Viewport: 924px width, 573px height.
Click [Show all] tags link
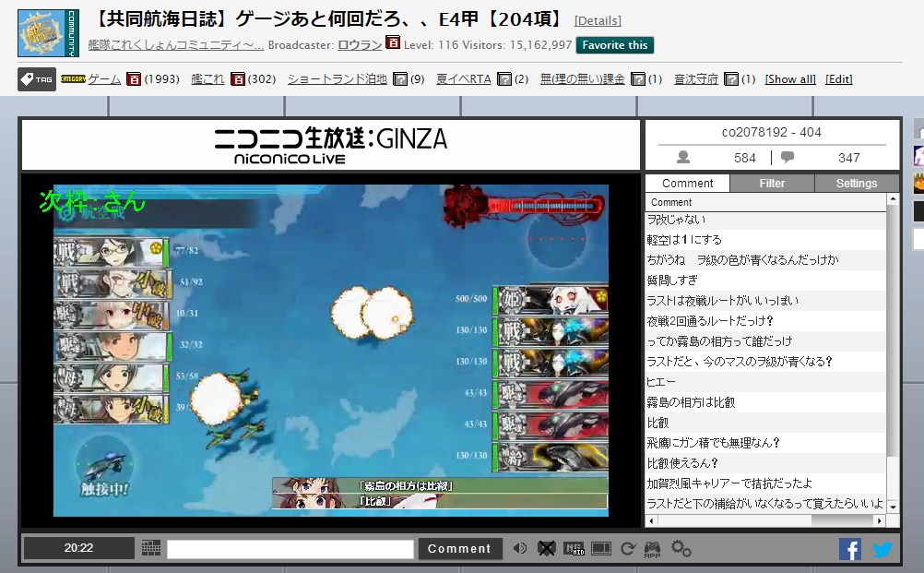[x=790, y=79]
